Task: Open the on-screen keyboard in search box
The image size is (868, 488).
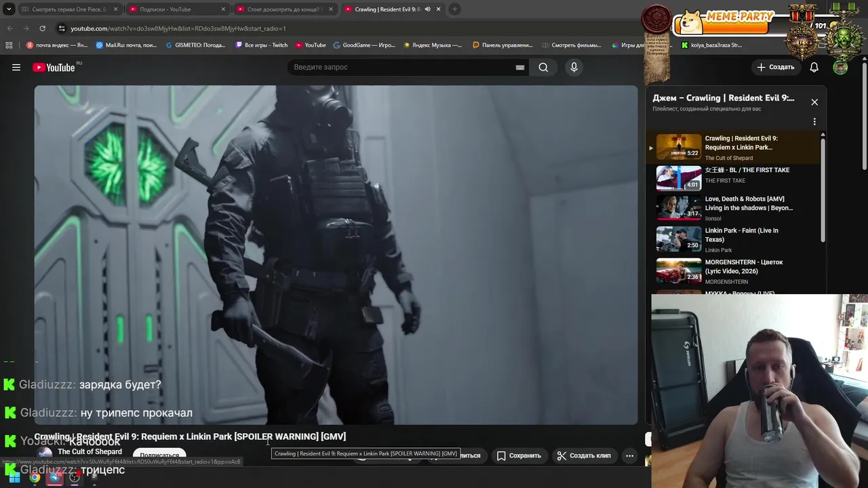Action: [x=520, y=67]
